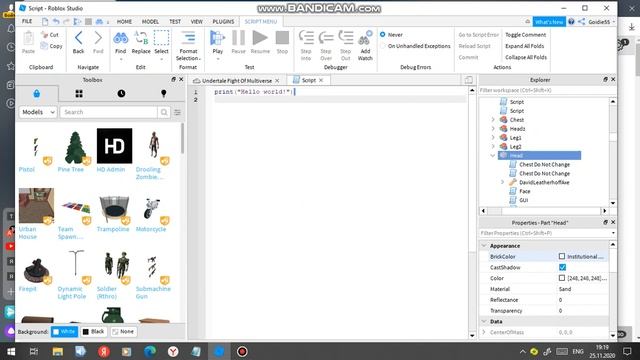The height and width of the screenshot is (360, 640).
Task: Toggle the CastShadow checkbox
Action: point(562,267)
